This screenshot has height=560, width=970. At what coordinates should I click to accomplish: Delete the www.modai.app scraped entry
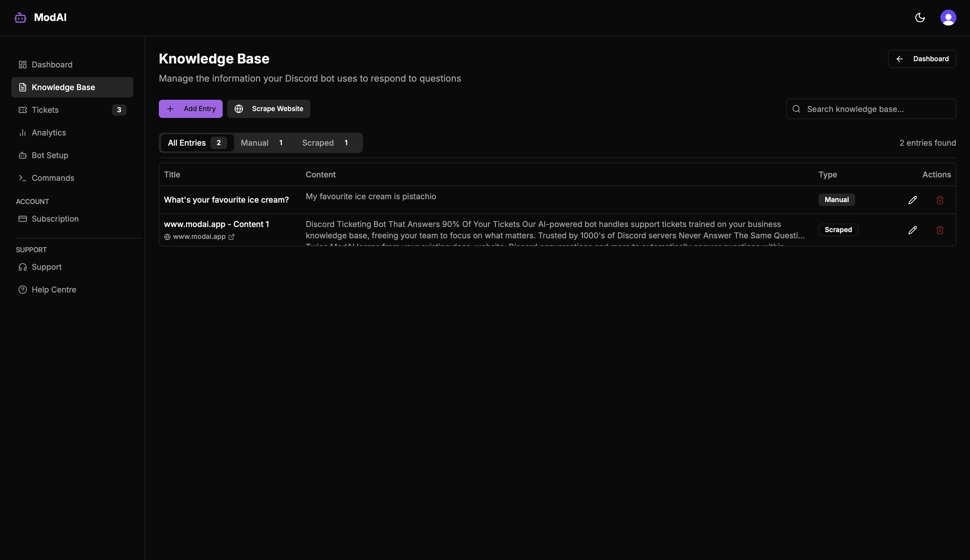pyautogui.click(x=940, y=230)
